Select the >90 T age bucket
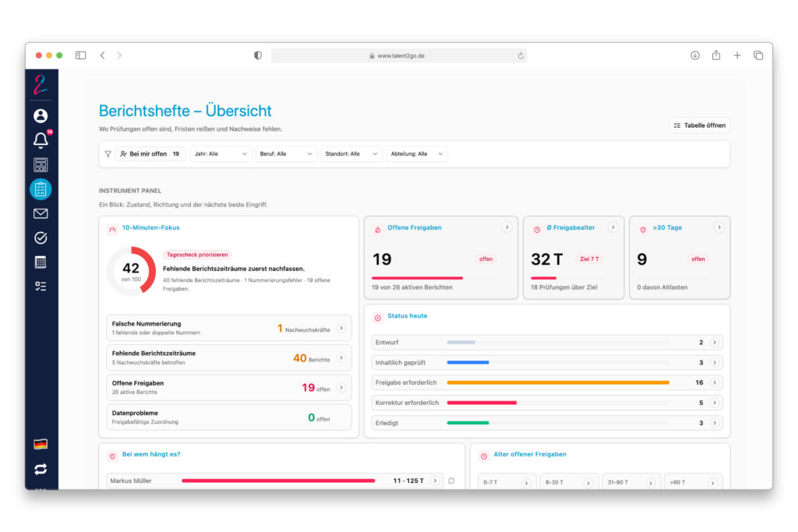798x532 pixels. 693,482
